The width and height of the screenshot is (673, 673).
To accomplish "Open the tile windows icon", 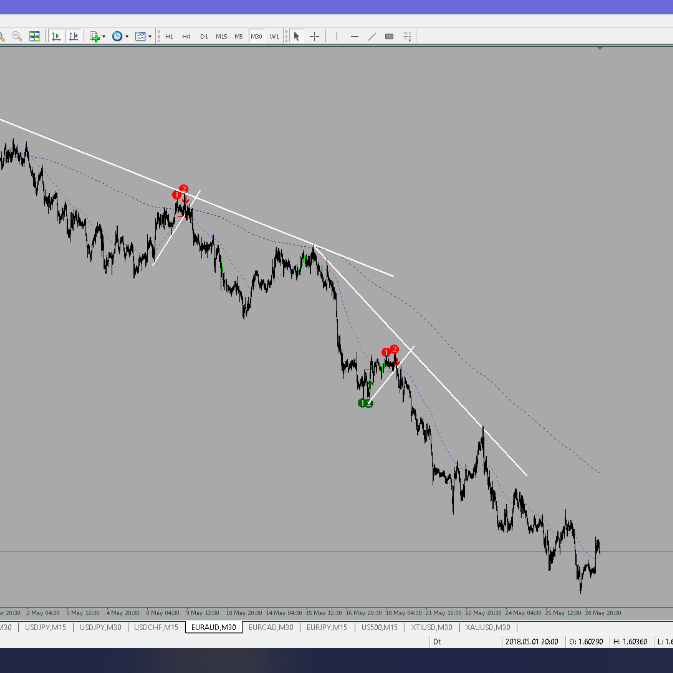I will pyautogui.click(x=34, y=36).
